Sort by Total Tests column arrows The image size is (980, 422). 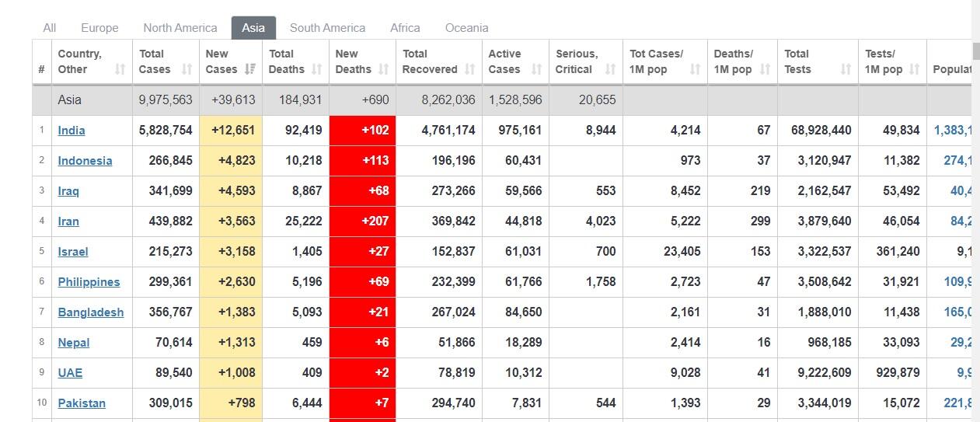click(x=846, y=69)
